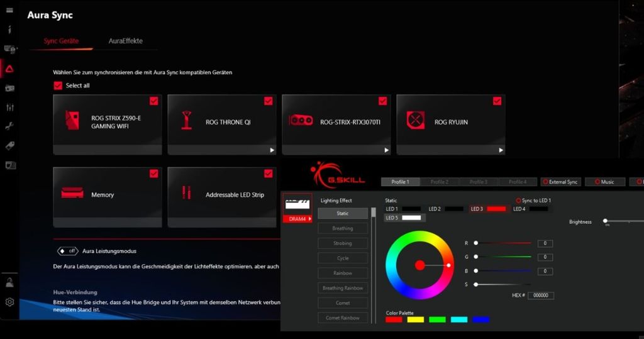Open the info icon in left sidebar
Image resolution: width=644 pixels, height=339 pixels.
tap(9, 30)
